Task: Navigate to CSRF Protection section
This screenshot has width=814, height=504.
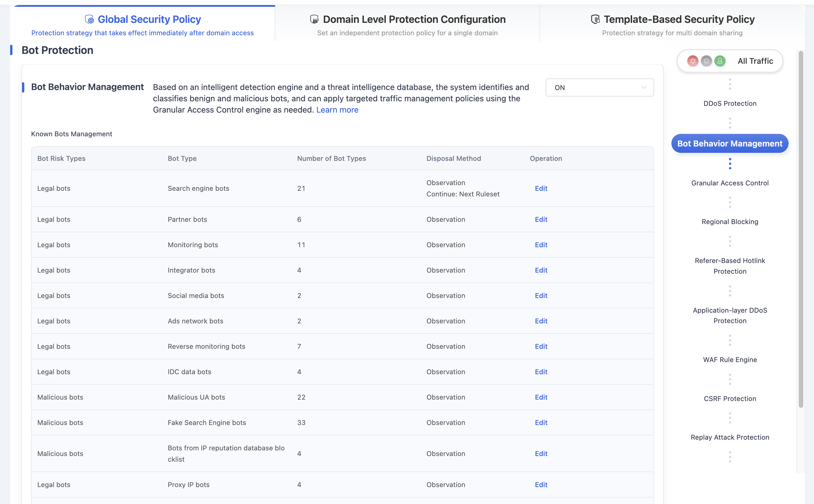Action: (x=730, y=399)
